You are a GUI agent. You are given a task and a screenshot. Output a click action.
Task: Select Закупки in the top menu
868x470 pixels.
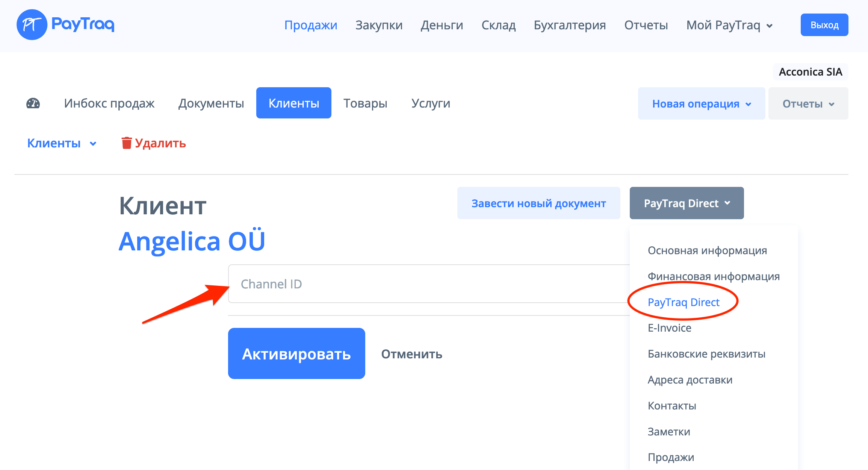point(379,25)
